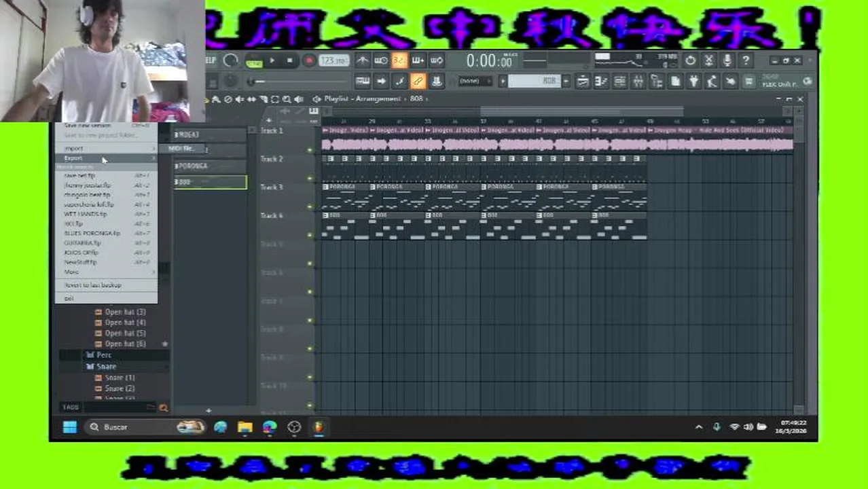Click Save new version menu item

click(106, 126)
